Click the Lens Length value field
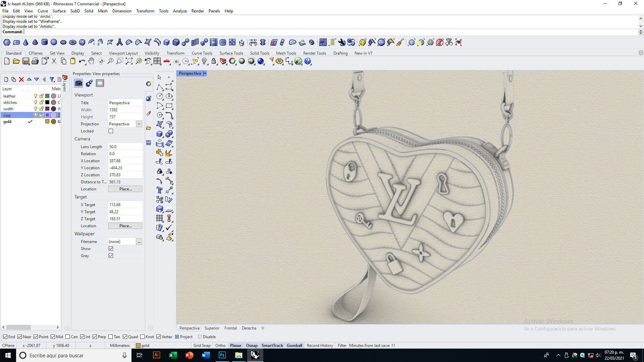Screen dimensions: 644x362 click(125, 147)
